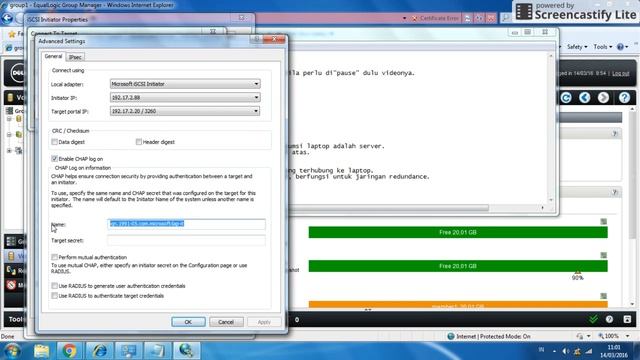This screenshot has width=640, height=360.
Task: Click the refresh icon in Group Manager toolbar
Action: pos(566,98)
